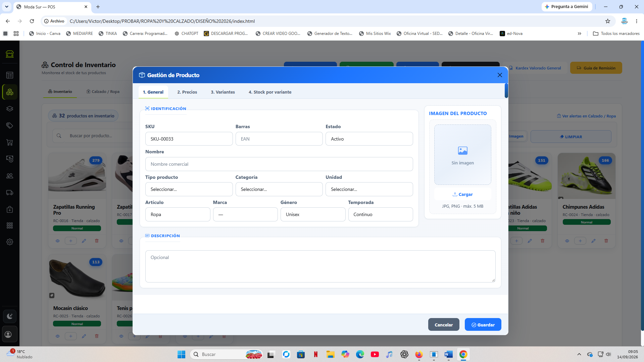
Task: Add stock to Mocasín clásico with plus button
Action: (x=70, y=336)
